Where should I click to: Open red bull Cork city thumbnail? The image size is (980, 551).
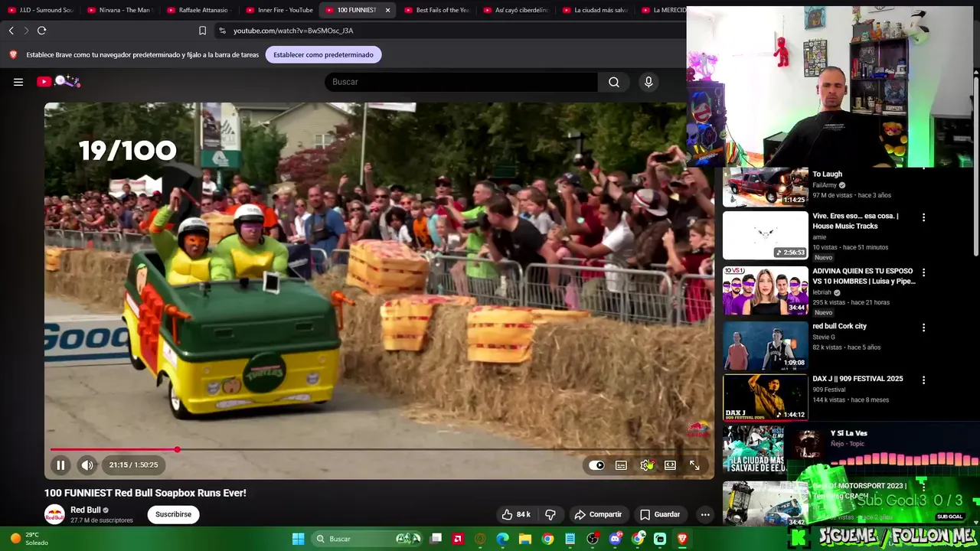[766, 345]
